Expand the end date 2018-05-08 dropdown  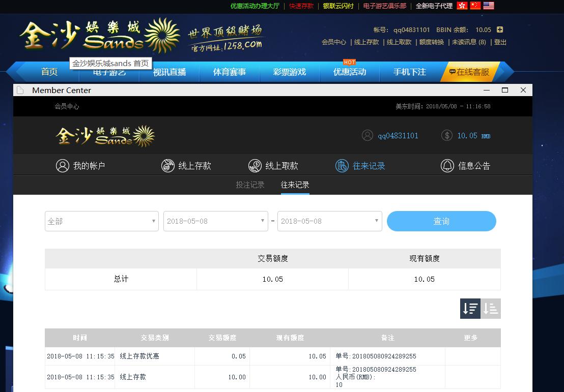coord(329,221)
